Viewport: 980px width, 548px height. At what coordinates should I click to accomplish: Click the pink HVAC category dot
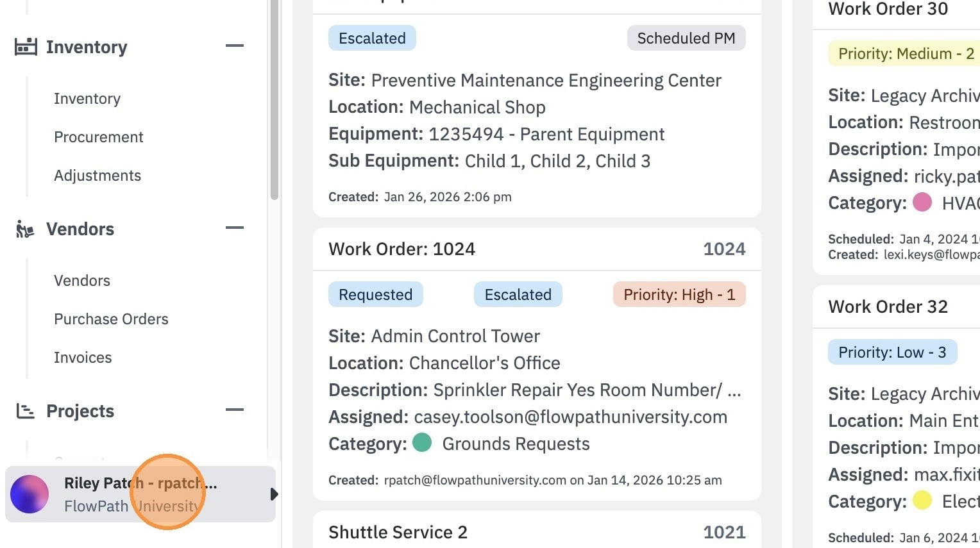click(922, 202)
